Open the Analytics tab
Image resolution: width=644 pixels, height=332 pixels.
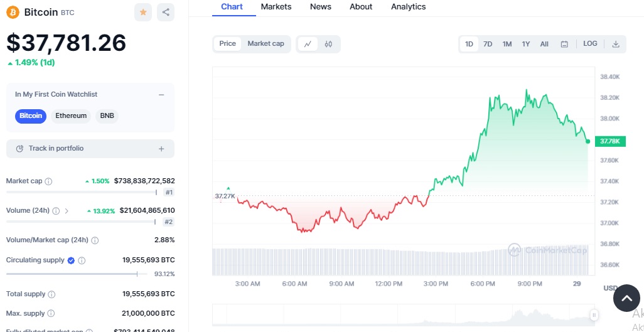coord(408,6)
